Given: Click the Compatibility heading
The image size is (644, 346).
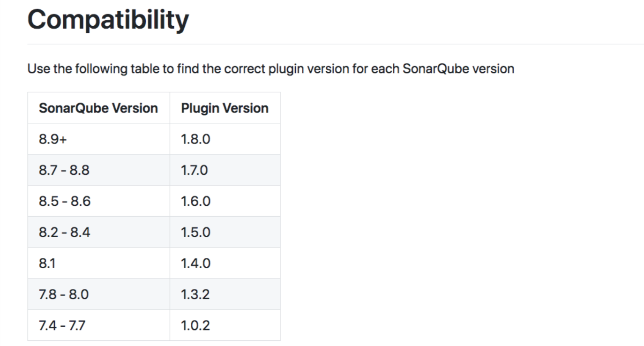Looking at the screenshot, I should 108,20.
